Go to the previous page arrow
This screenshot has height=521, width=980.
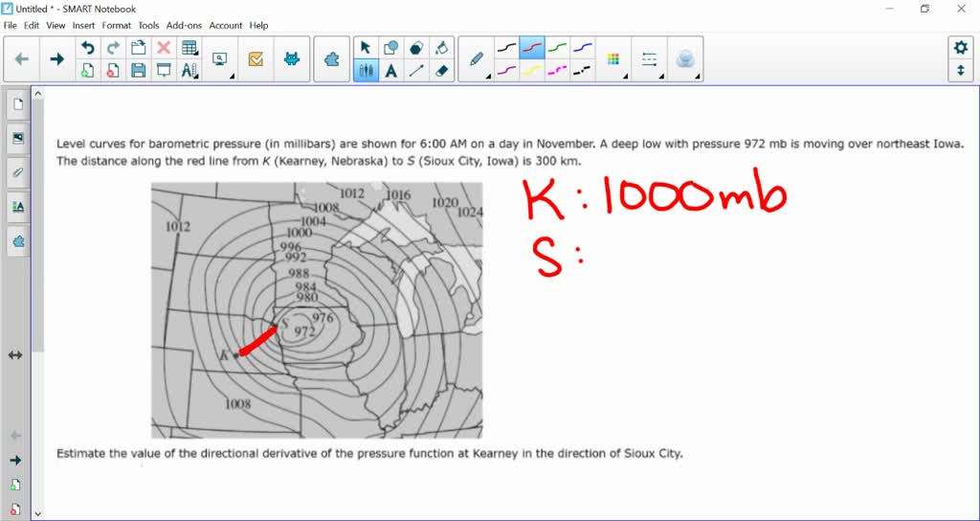click(22, 58)
